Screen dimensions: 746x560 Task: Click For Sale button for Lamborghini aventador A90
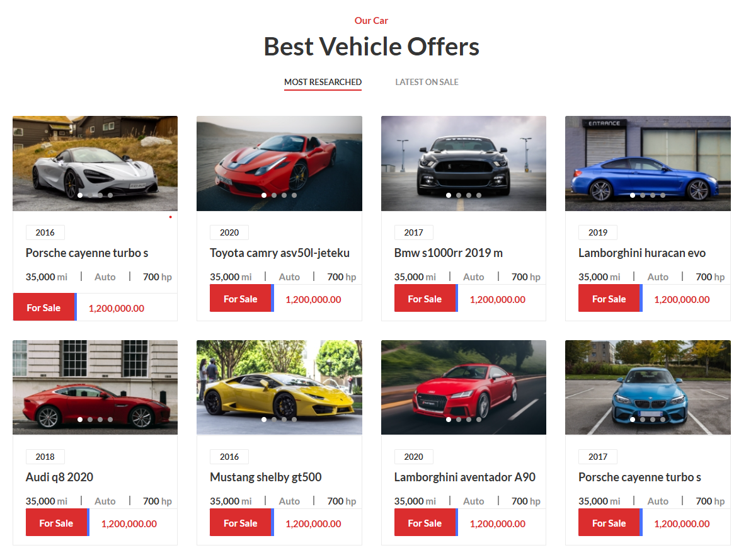coord(426,522)
